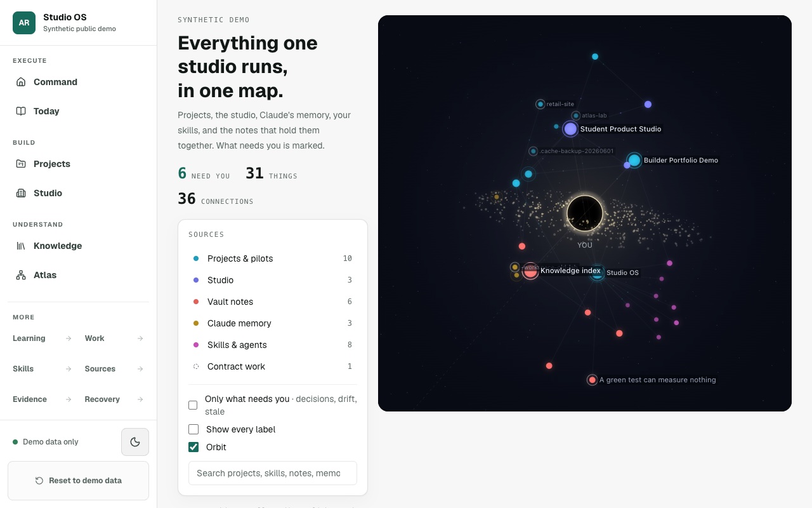Toggle Contract work source filter

(273, 366)
